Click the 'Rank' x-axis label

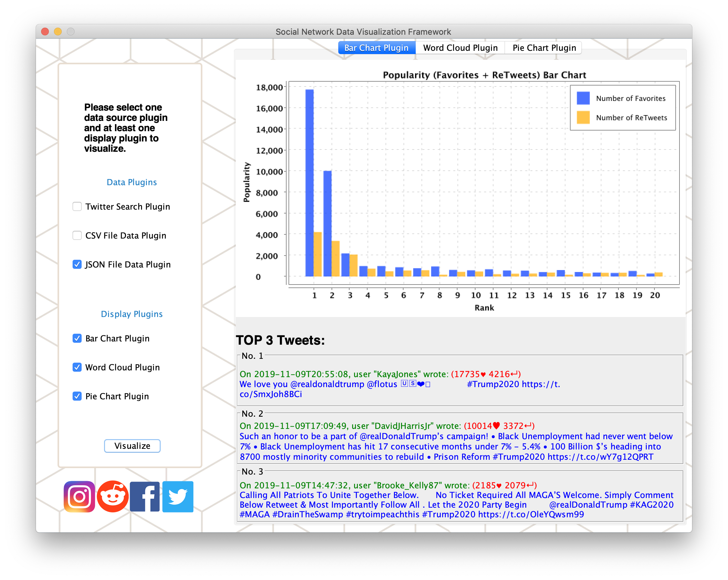pos(484,308)
